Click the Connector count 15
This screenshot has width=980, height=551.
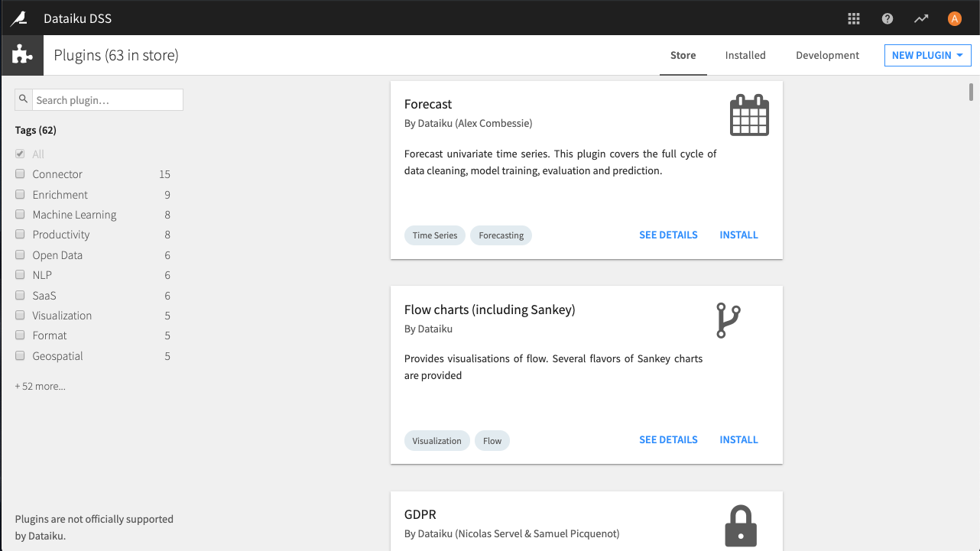[164, 174]
